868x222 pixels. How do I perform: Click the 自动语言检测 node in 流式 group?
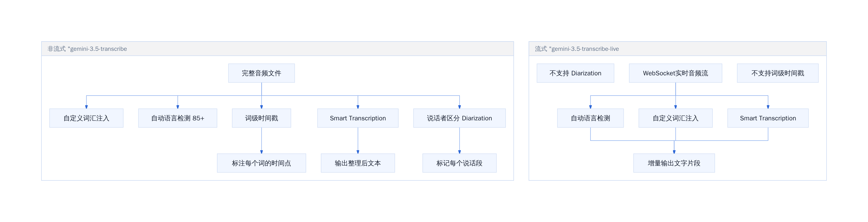point(590,118)
